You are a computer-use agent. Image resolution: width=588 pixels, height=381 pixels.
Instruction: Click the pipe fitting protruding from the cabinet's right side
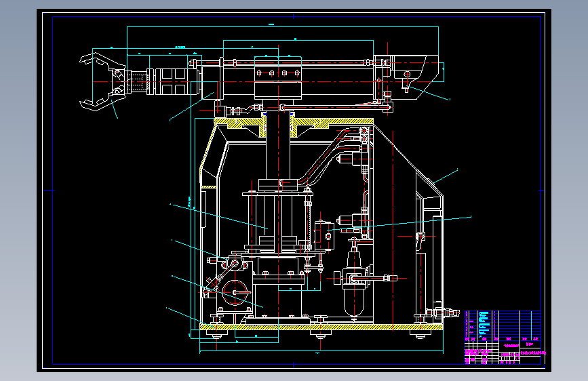coord(444,313)
